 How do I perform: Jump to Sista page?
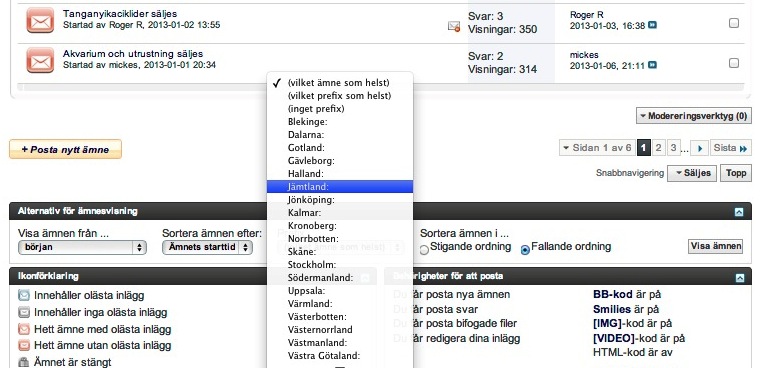731,148
